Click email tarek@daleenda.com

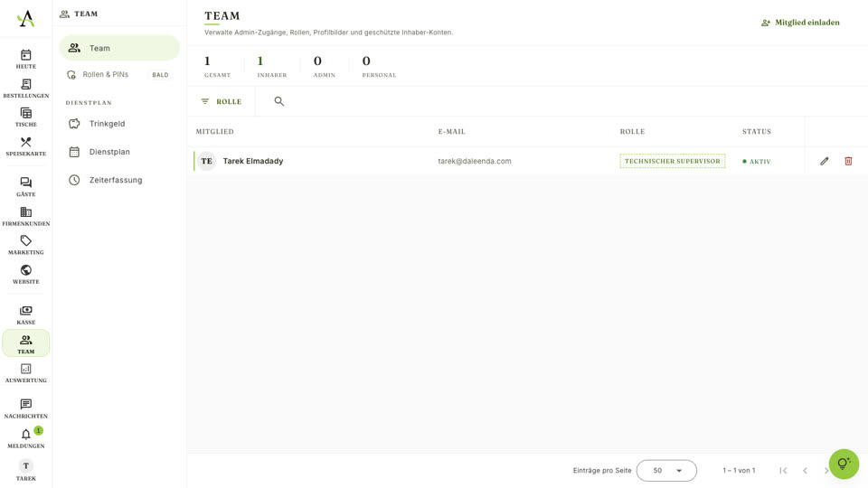pyautogui.click(x=475, y=161)
